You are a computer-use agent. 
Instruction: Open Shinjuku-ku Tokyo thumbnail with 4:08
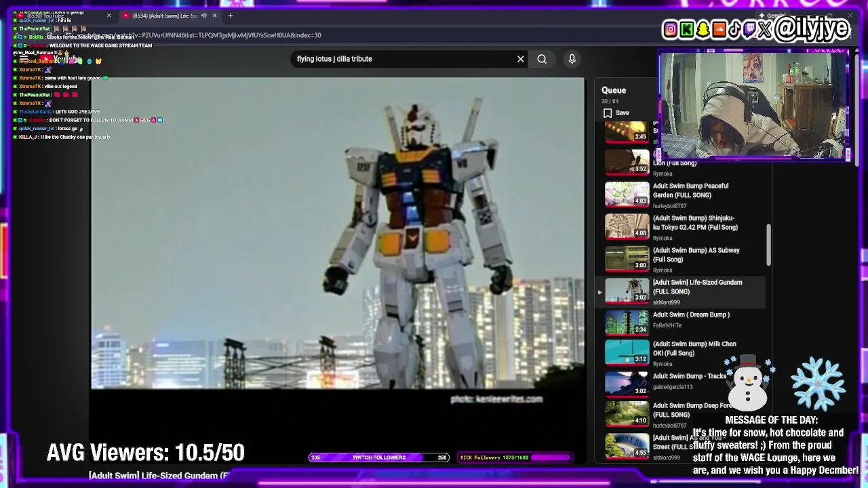627,226
